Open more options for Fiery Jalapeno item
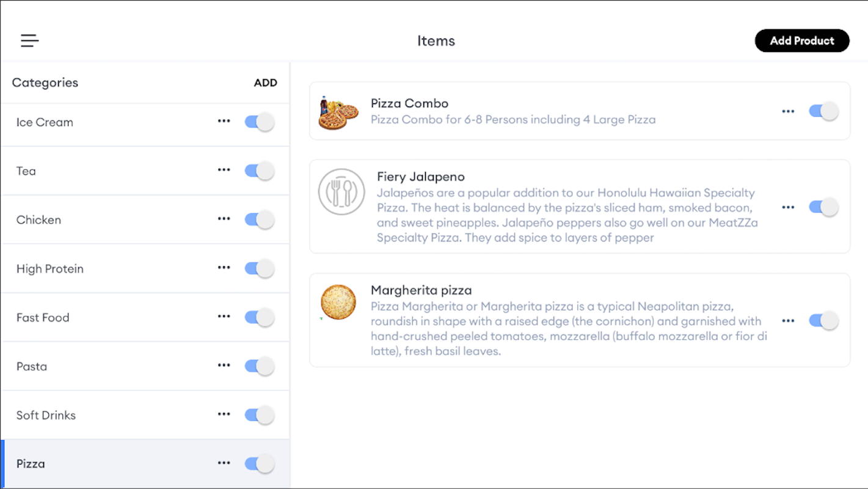The width and height of the screenshot is (868, 489). tap(788, 207)
